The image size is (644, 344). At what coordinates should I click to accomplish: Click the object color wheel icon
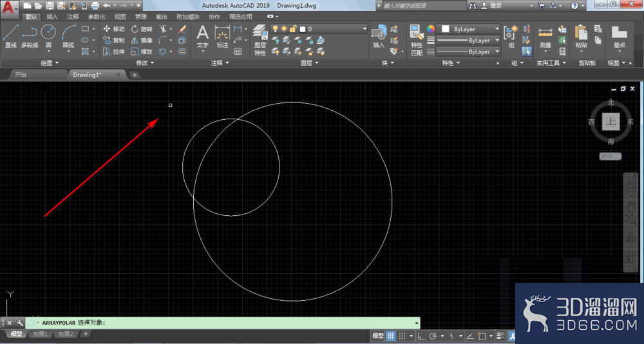430,29
